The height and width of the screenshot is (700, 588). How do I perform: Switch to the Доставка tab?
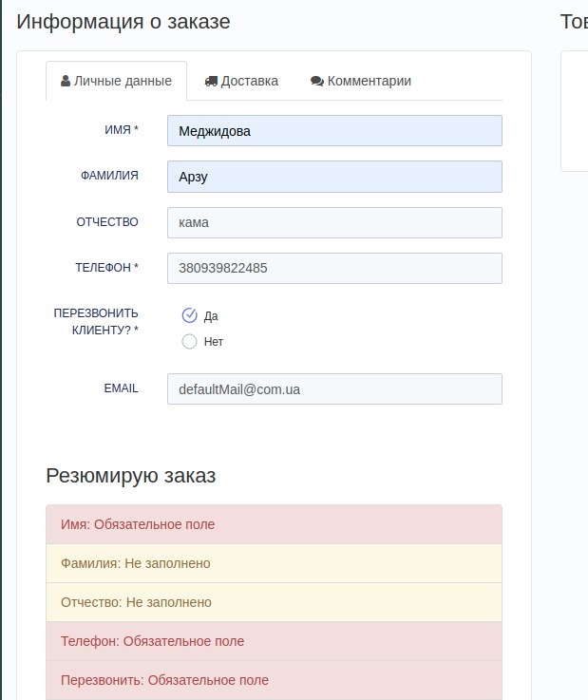[241, 81]
